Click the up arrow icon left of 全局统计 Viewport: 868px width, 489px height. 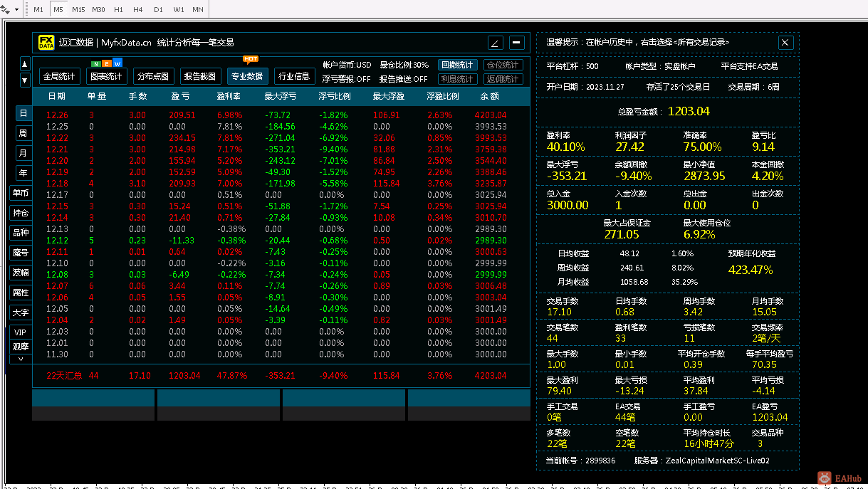25,64
